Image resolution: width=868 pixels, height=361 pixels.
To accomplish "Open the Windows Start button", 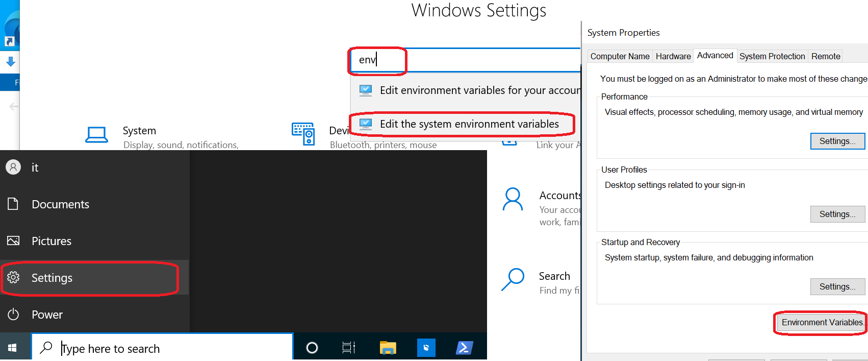I will click(x=13, y=348).
